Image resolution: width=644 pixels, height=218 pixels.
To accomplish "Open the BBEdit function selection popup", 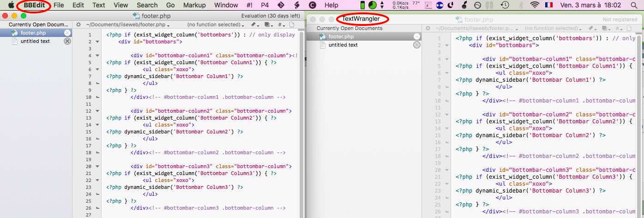I will click(217, 25).
